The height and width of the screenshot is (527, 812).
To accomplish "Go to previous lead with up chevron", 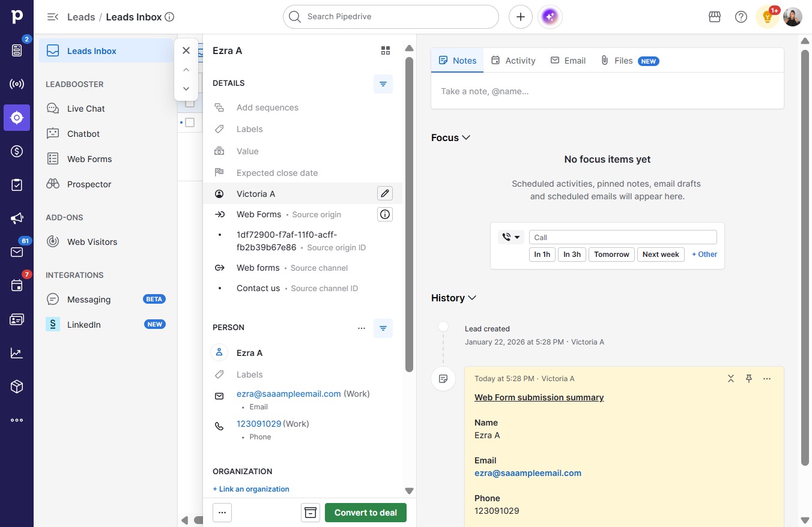I will pyautogui.click(x=186, y=70).
